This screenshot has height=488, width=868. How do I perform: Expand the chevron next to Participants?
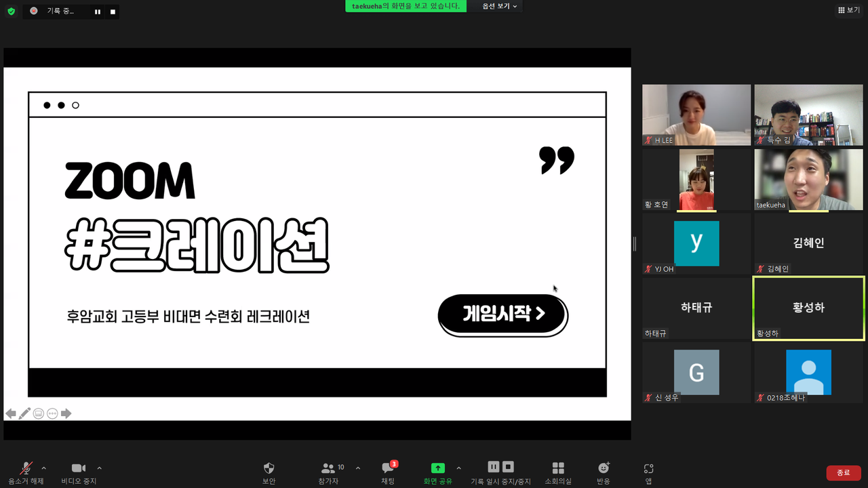358,468
